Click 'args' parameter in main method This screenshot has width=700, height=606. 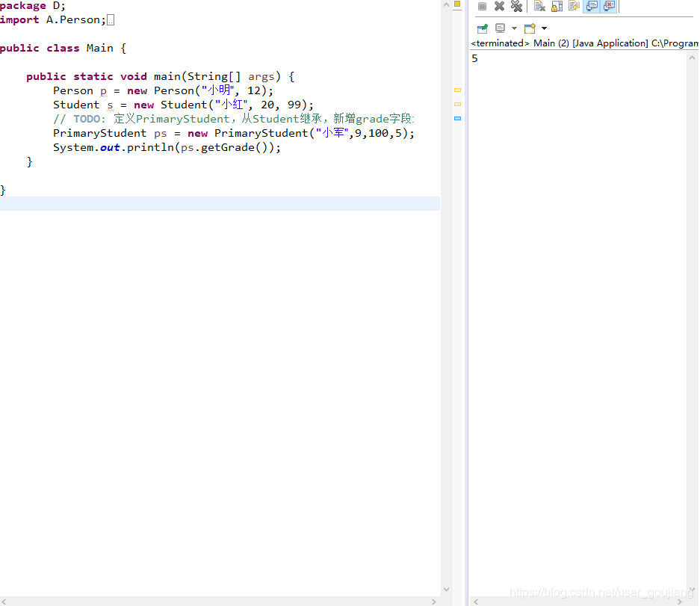click(x=261, y=77)
